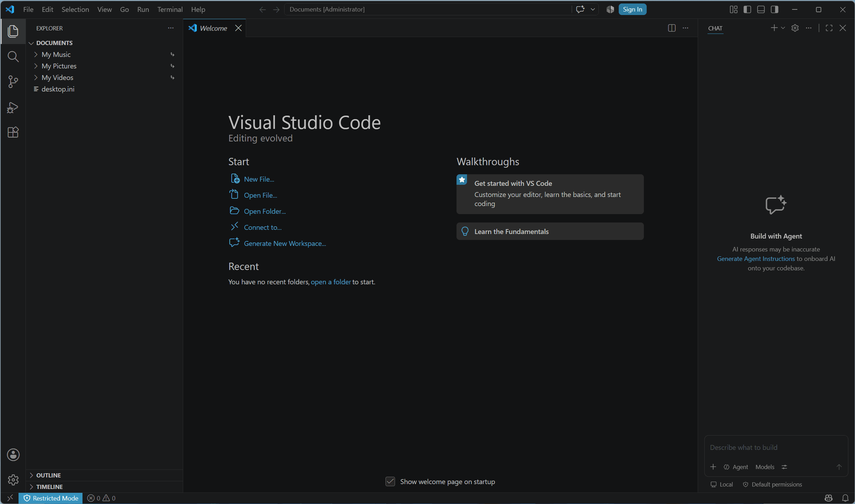Add context with plus in chat input
The width and height of the screenshot is (855, 504).
pos(713,467)
